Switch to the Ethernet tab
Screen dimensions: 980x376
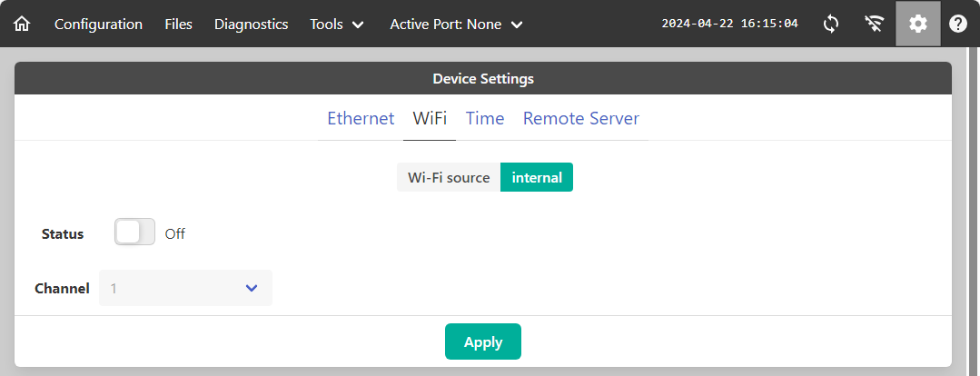[361, 119]
